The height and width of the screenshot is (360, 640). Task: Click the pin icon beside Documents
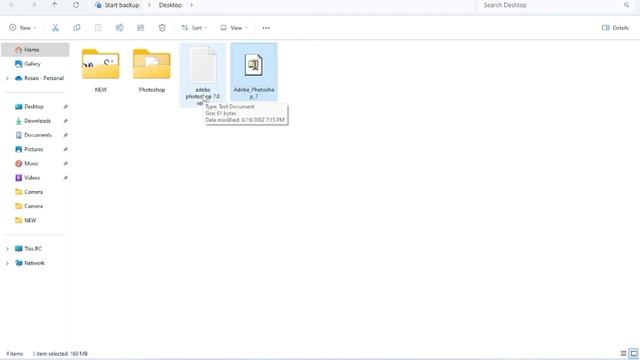pyautogui.click(x=65, y=135)
